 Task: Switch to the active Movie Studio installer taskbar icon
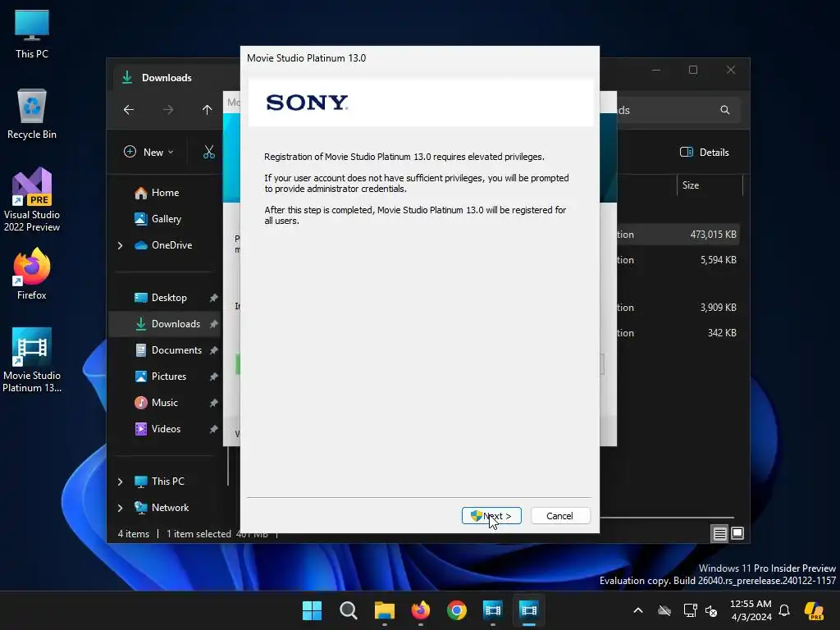529,610
